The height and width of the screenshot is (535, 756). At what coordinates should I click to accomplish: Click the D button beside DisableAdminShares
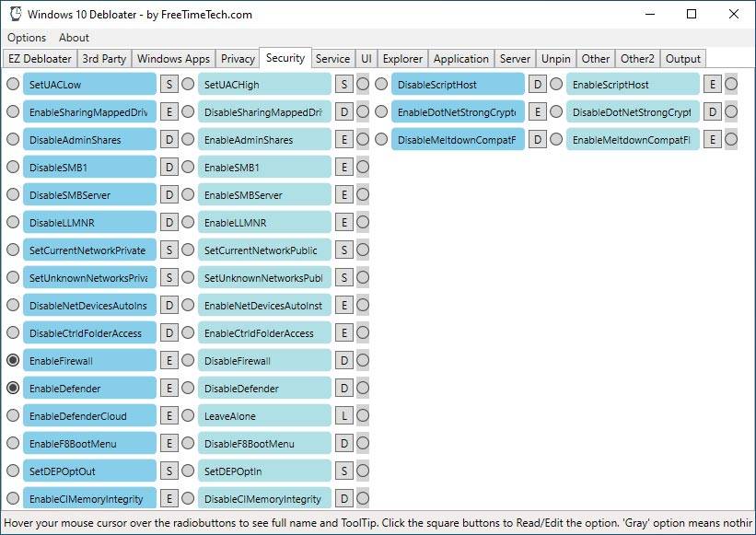coord(169,140)
